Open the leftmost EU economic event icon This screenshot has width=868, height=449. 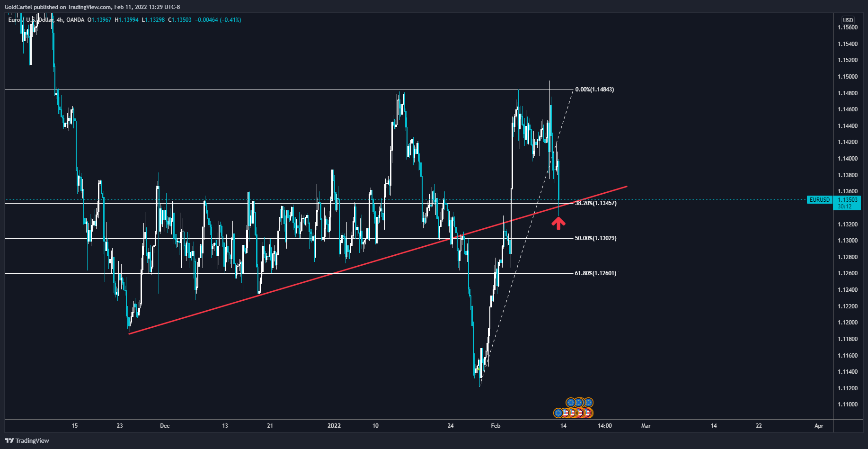click(558, 413)
